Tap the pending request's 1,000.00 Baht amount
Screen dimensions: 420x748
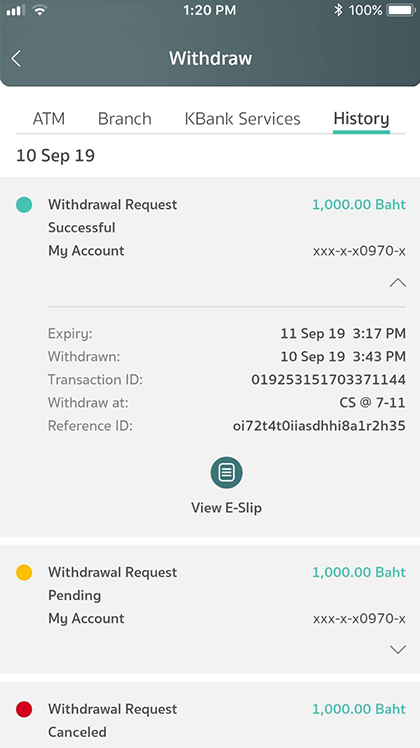coord(359,572)
